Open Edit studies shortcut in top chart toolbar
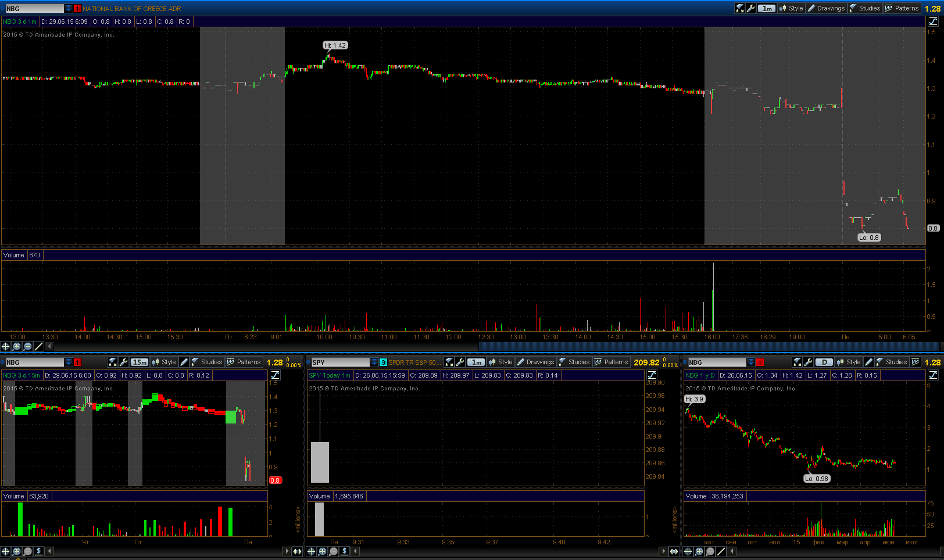Image resolution: width=944 pixels, height=560 pixels. coord(740,8)
